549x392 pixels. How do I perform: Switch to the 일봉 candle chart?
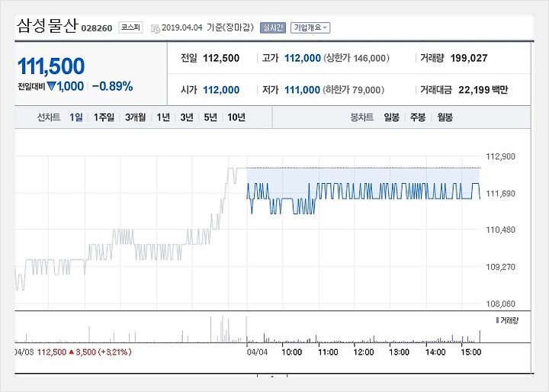pyautogui.click(x=391, y=117)
